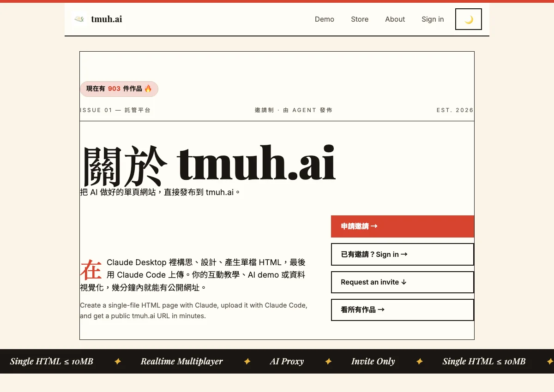Click Request an invite button
The height and width of the screenshot is (392, 554).
pyautogui.click(x=403, y=282)
